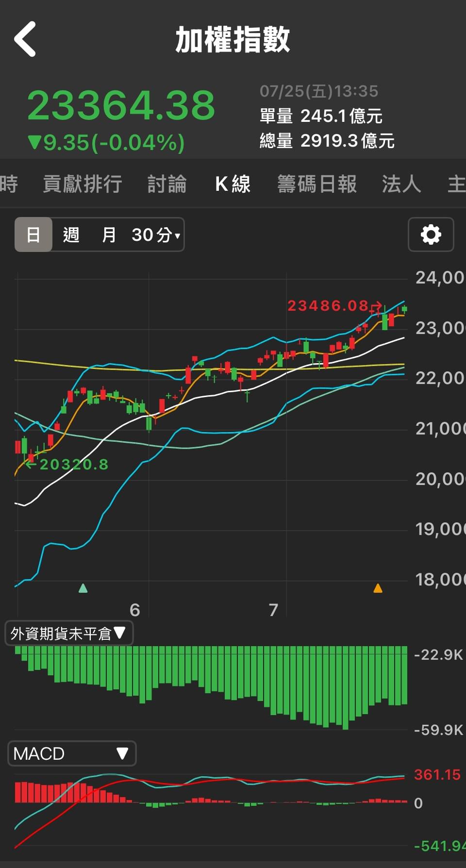Open the 30分 interval dropdown

point(155,234)
